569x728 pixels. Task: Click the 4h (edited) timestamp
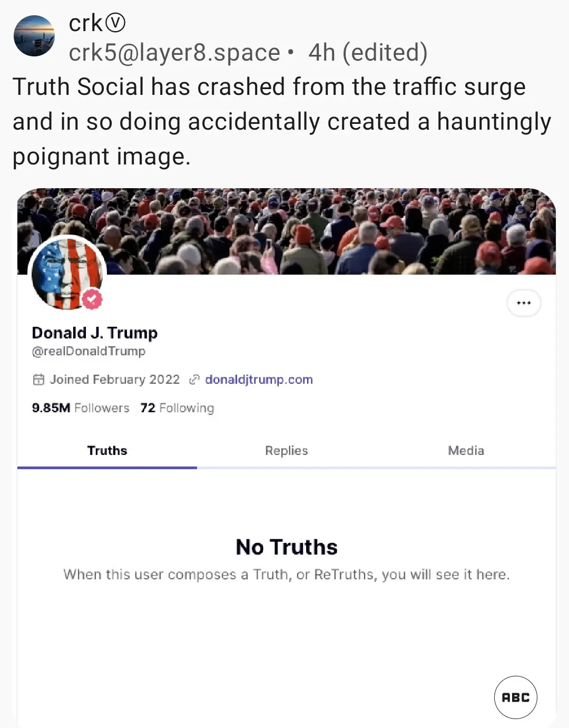pos(368,52)
